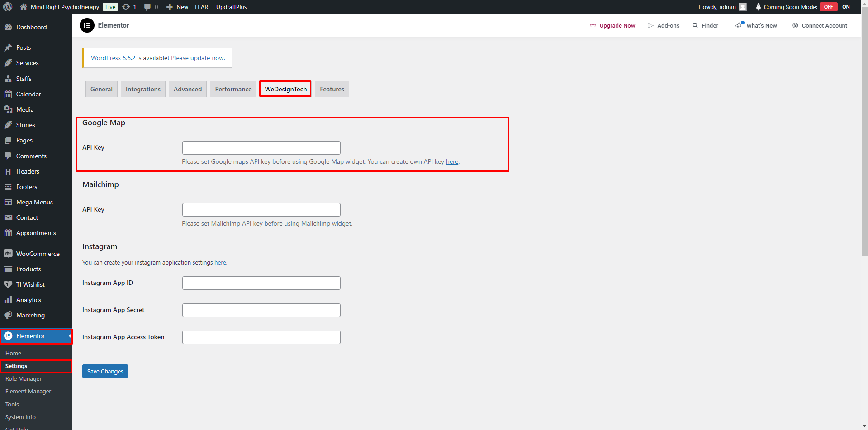Focus the Instagram App ID field
The width and height of the screenshot is (868, 430).
tap(261, 283)
